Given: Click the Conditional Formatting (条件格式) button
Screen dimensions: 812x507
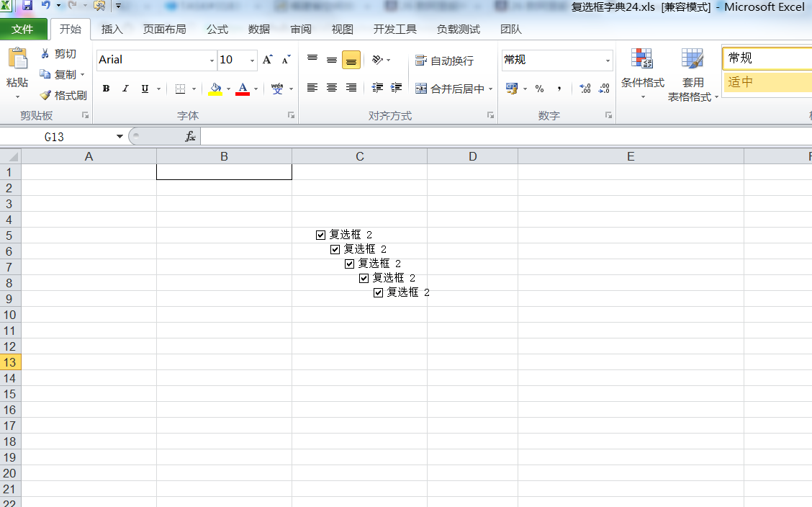Looking at the screenshot, I should coord(643,73).
